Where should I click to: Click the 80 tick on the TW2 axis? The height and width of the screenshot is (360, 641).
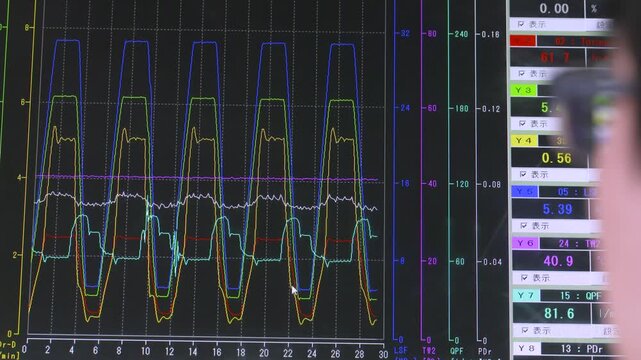tap(432, 34)
